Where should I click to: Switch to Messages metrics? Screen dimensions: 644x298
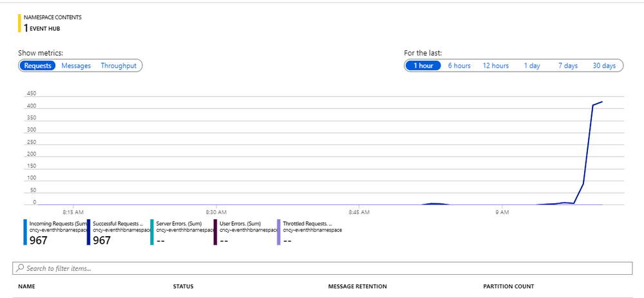[x=76, y=66]
